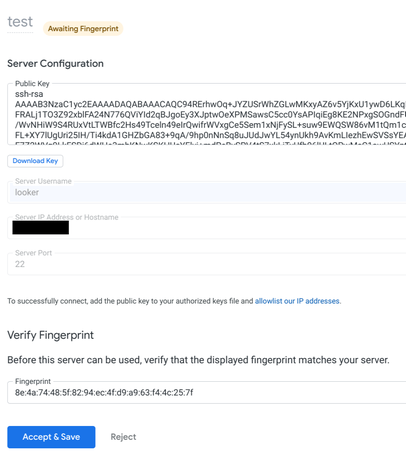Click the port value 22
406x461 pixels.
[x=20, y=264]
